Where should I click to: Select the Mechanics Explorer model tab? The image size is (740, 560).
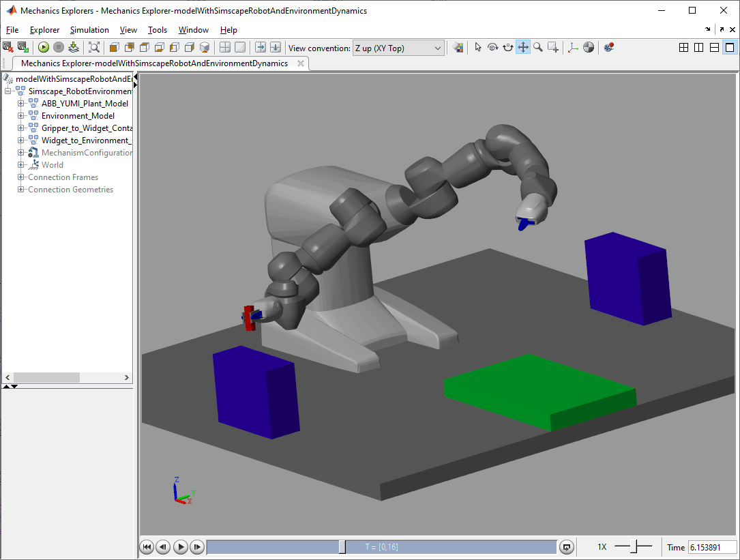tap(153, 63)
